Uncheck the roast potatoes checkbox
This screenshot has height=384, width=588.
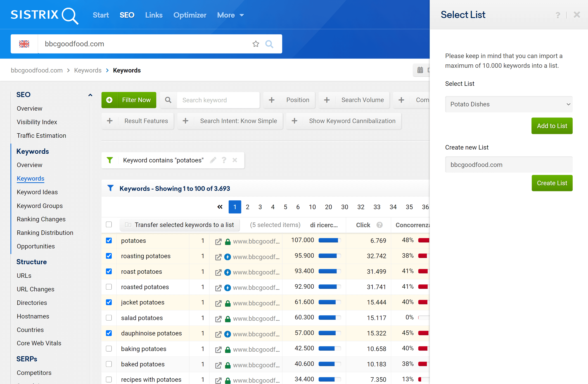coord(109,271)
